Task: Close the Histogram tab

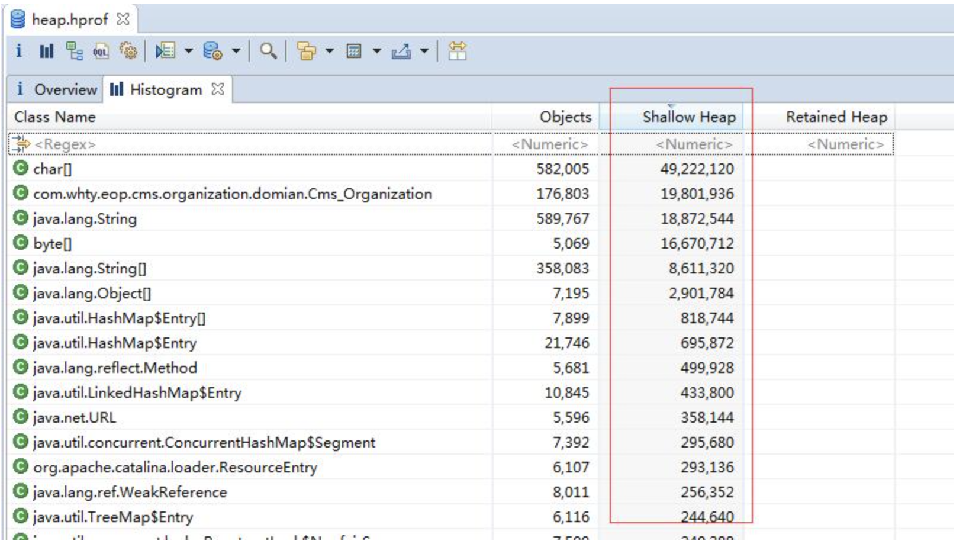Action: 218,89
